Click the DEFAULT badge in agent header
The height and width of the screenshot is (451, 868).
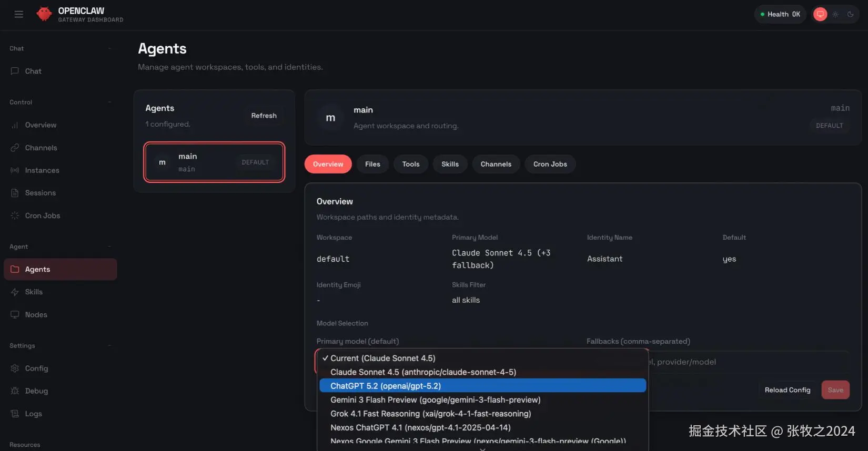pyautogui.click(x=830, y=126)
